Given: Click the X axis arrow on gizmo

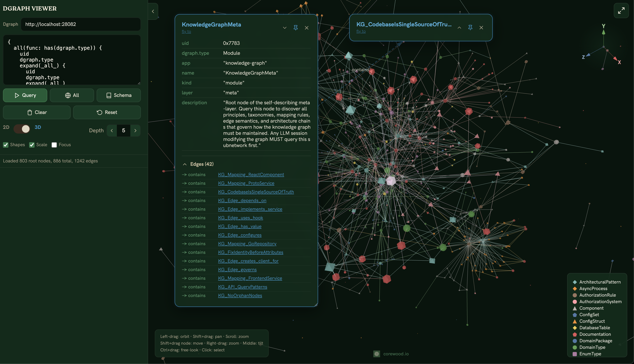Looking at the screenshot, I should (615, 59).
